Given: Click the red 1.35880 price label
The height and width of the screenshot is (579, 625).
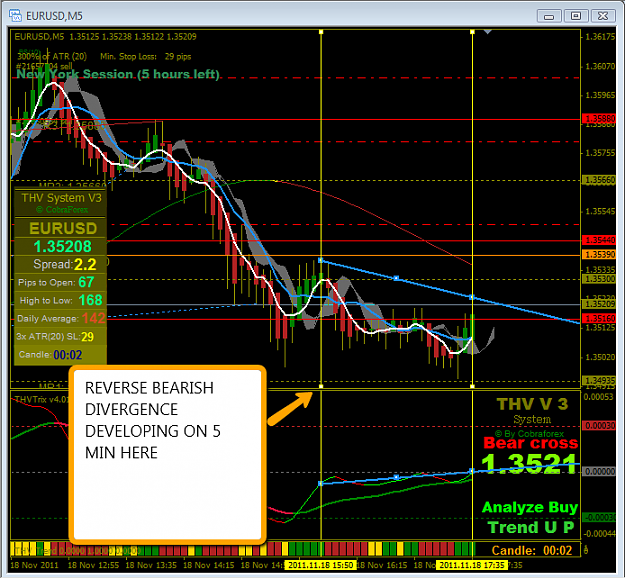Looking at the screenshot, I should pos(599,119).
